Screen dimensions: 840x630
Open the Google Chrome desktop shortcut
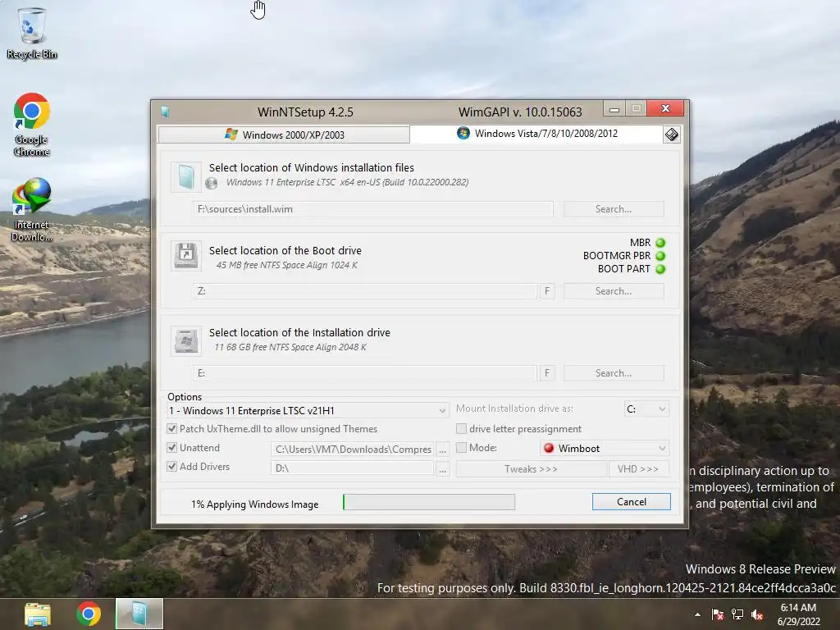click(x=32, y=125)
